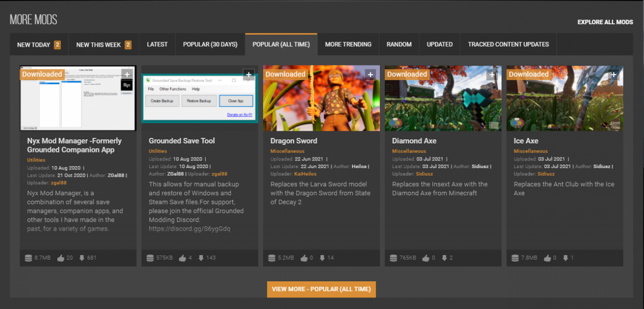Click the Utilities category on Grounded Save Tool

click(158, 151)
